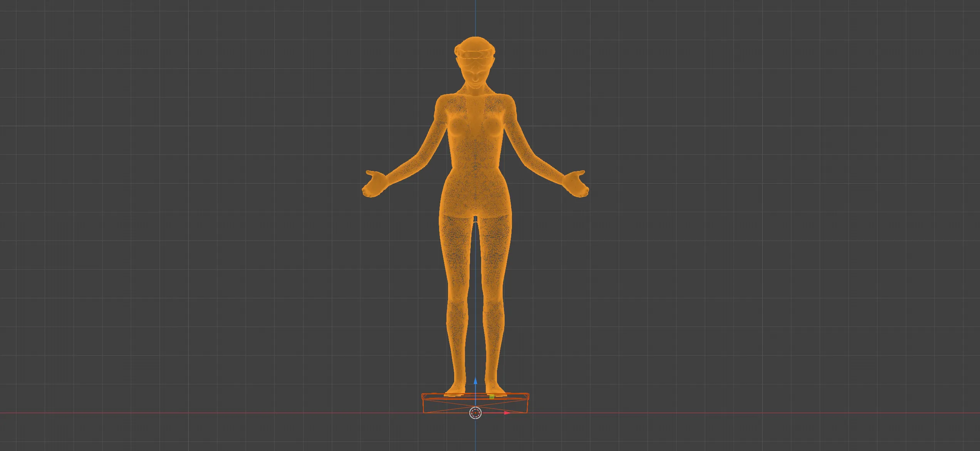Select the figure's head
This screenshot has width=980, height=451.
coord(475,64)
